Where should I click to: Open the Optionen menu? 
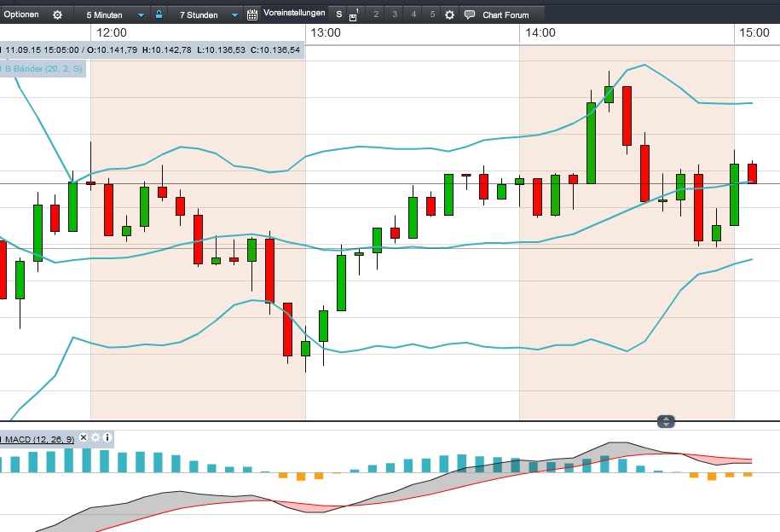24,14
